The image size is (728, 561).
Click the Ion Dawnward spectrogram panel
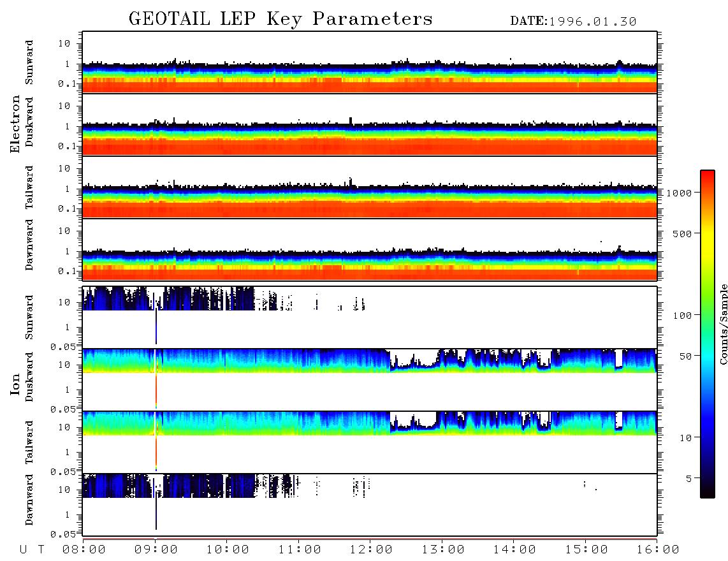pos(370,504)
